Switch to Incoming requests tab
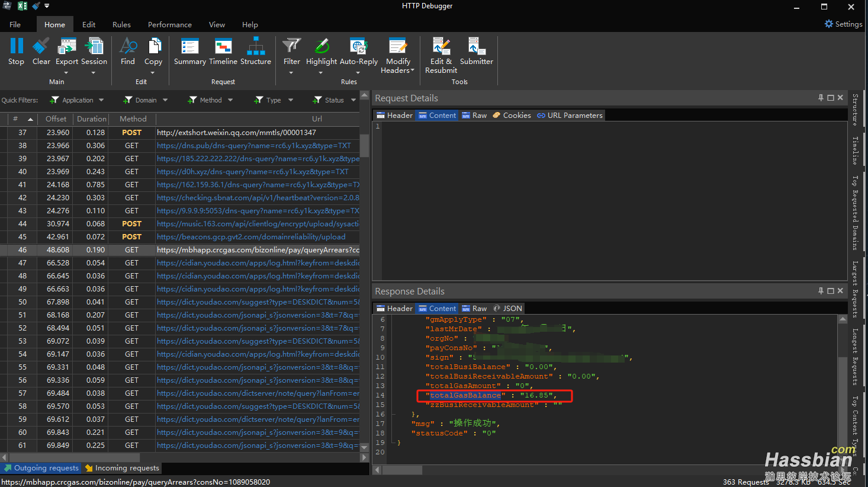 (x=122, y=468)
